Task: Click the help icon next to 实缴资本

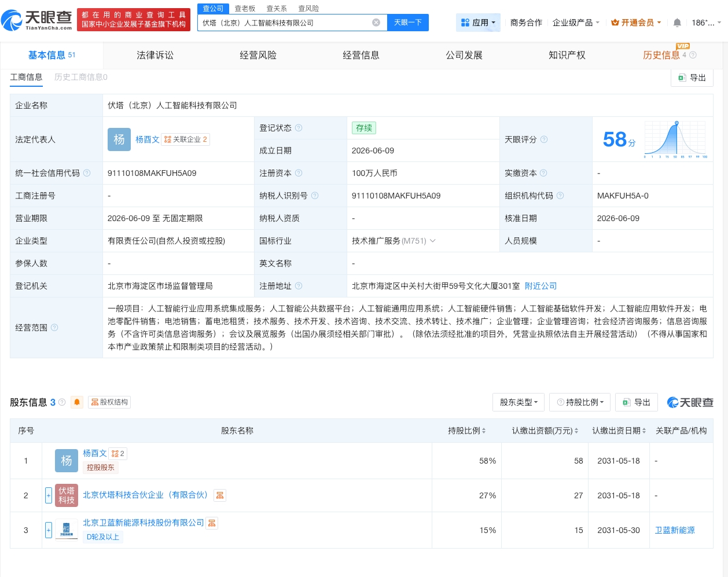Action: 543,173
